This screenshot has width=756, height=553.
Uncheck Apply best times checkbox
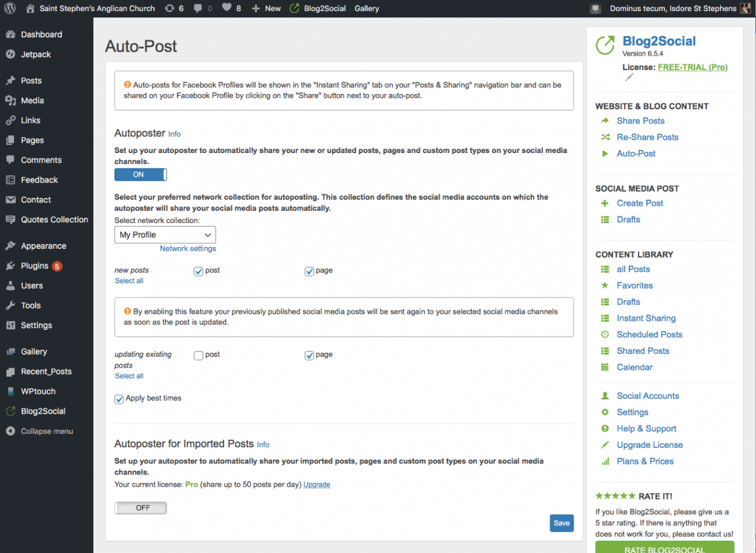click(119, 399)
